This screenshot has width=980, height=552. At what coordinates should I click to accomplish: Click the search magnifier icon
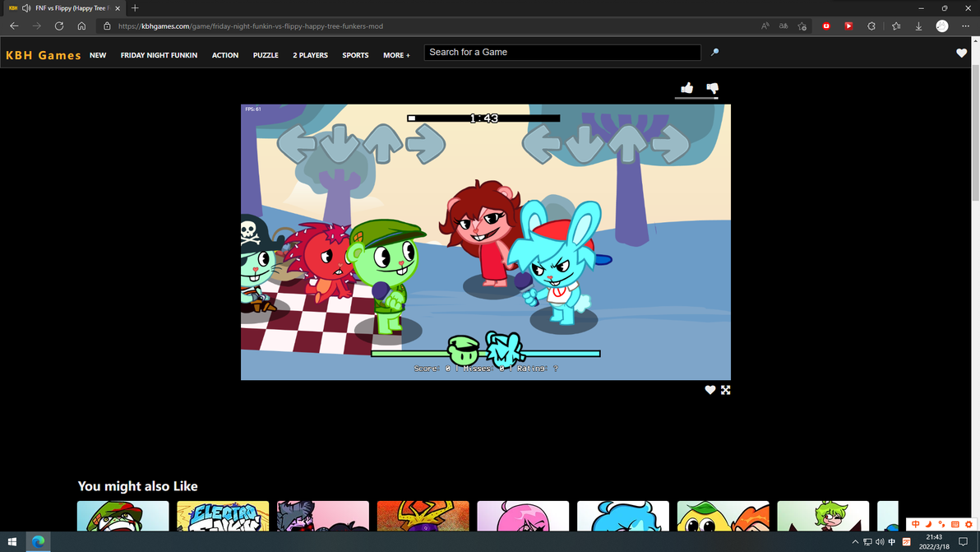tap(714, 53)
